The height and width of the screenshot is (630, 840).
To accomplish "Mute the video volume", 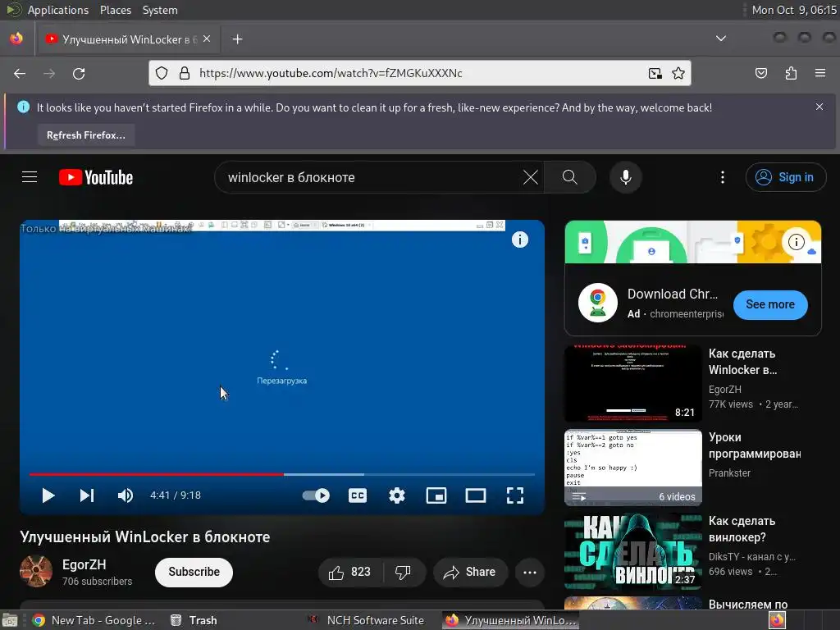I will tap(125, 495).
